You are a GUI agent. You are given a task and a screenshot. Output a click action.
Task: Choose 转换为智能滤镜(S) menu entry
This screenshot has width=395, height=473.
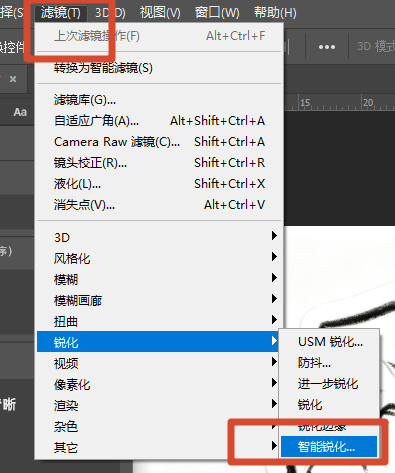[159, 68]
